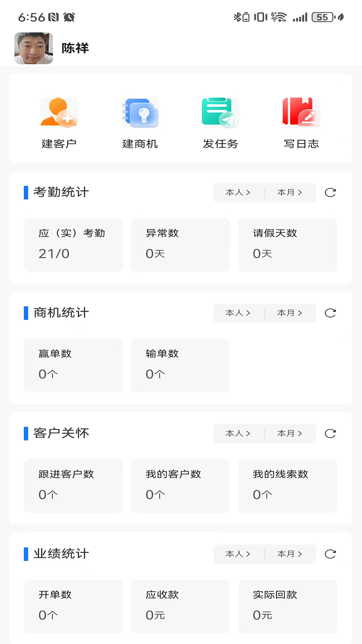Screen dimensions: 362x644
Task: Click refresh icon for 客户关怀
Action: 330,433
